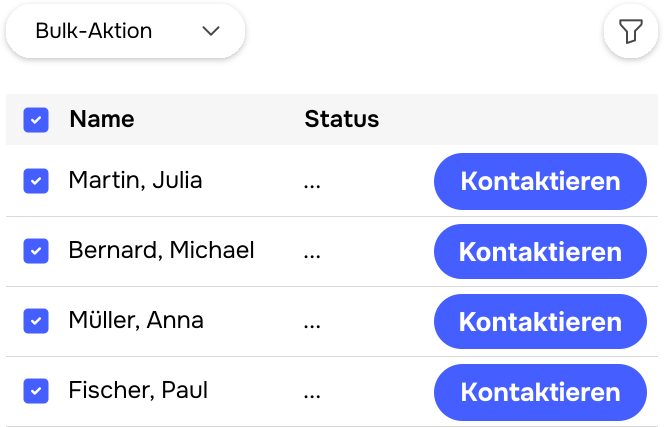Hit Kontaktieren button for Fischer, Paul
Image resolution: width=664 pixels, height=427 pixels.
pos(540,392)
